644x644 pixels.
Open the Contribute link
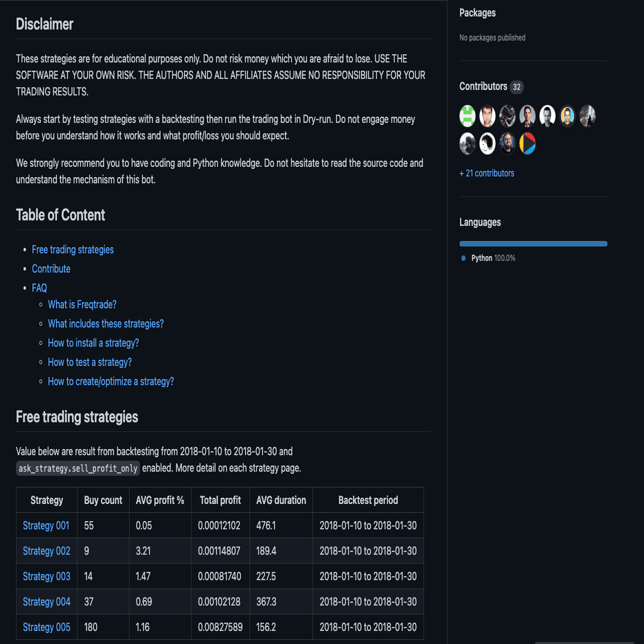tap(51, 268)
